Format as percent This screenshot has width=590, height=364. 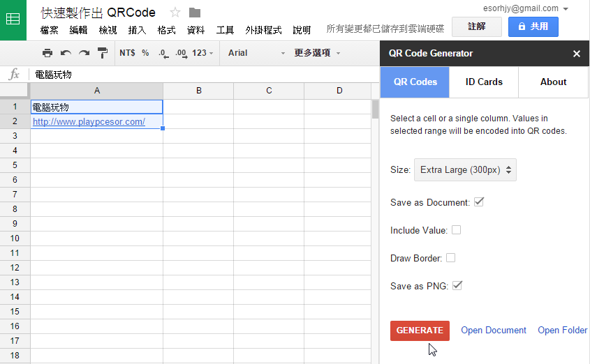[145, 53]
